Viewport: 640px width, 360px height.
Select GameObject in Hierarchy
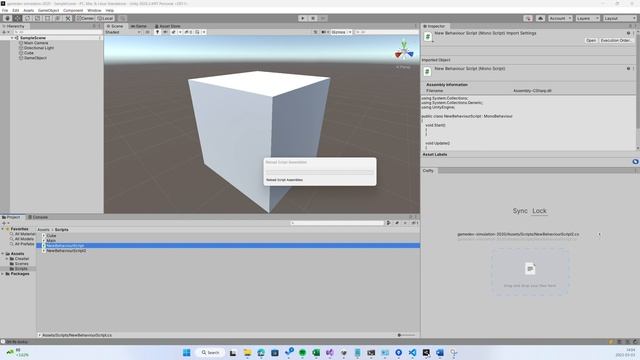click(x=35, y=58)
